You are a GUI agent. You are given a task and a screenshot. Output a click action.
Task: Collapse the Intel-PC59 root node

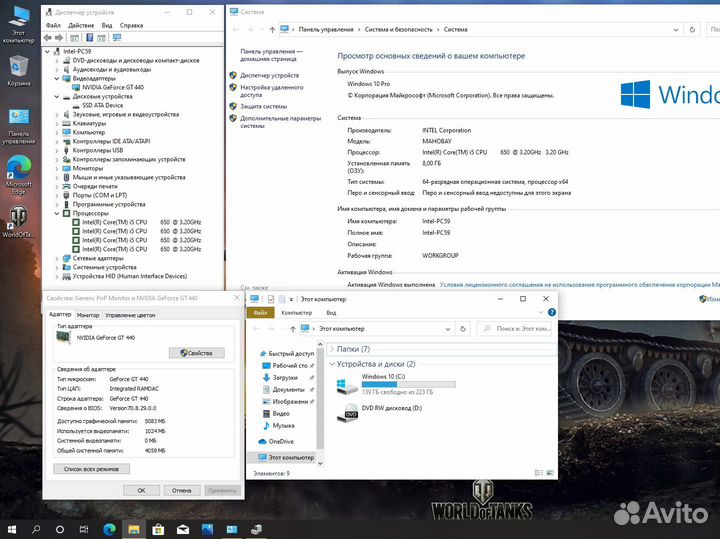pos(47,51)
